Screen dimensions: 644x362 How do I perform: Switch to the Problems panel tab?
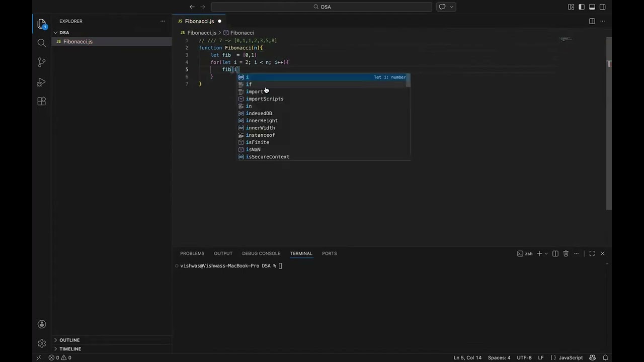click(192, 253)
